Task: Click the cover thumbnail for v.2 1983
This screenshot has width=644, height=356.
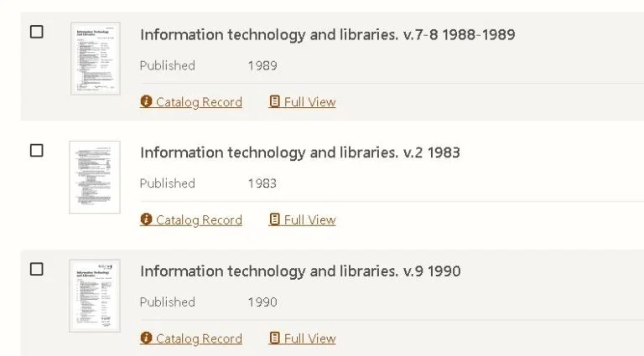Action: pyautogui.click(x=95, y=177)
